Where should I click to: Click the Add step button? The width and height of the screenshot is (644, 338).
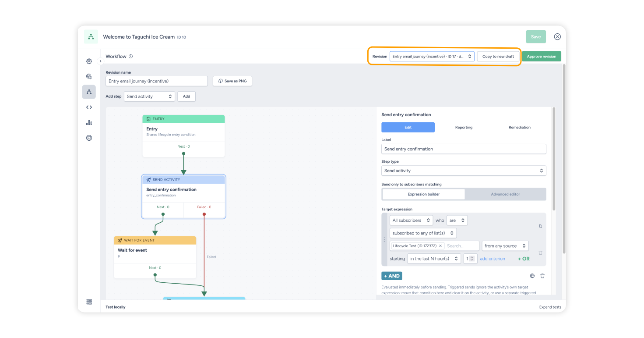pyautogui.click(x=187, y=96)
